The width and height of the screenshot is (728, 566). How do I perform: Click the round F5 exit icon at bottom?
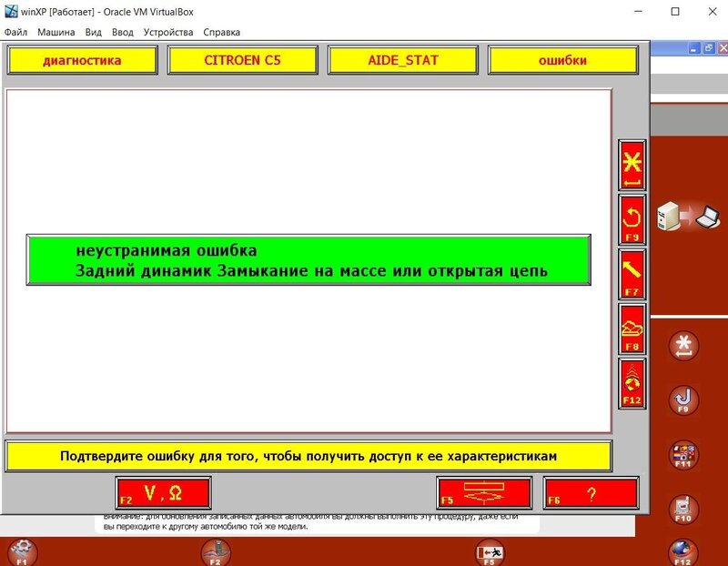coord(490,552)
